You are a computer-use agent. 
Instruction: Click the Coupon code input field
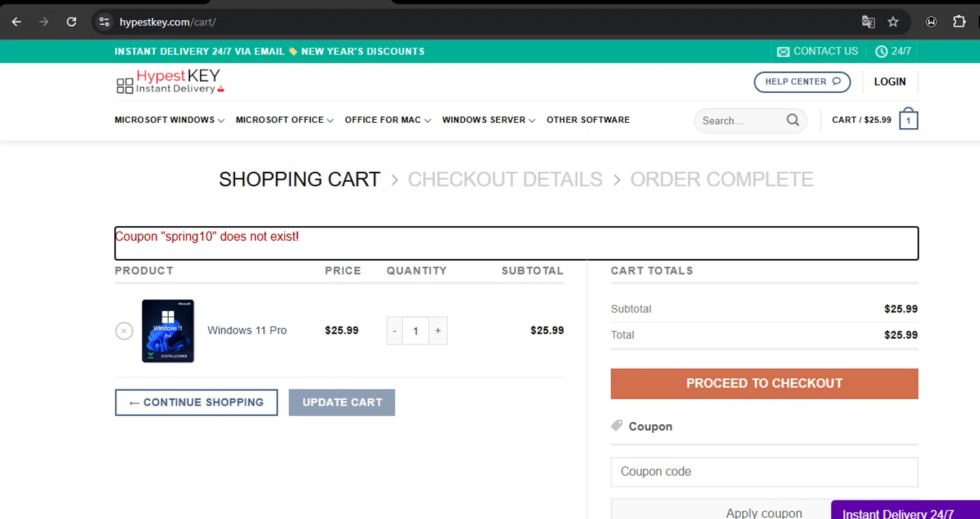[x=764, y=472]
